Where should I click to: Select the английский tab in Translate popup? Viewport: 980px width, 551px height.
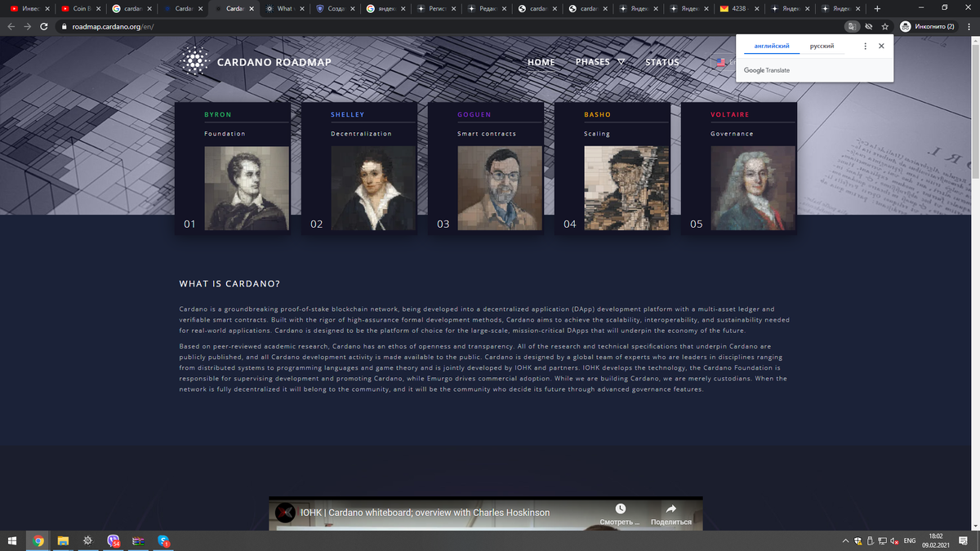[770, 47]
